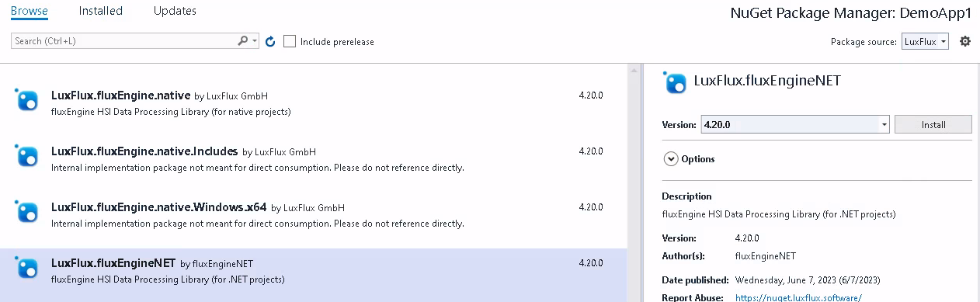The width and height of the screenshot is (980, 302).
Task: Switch to the Updates tab
Action: (175, 11)
